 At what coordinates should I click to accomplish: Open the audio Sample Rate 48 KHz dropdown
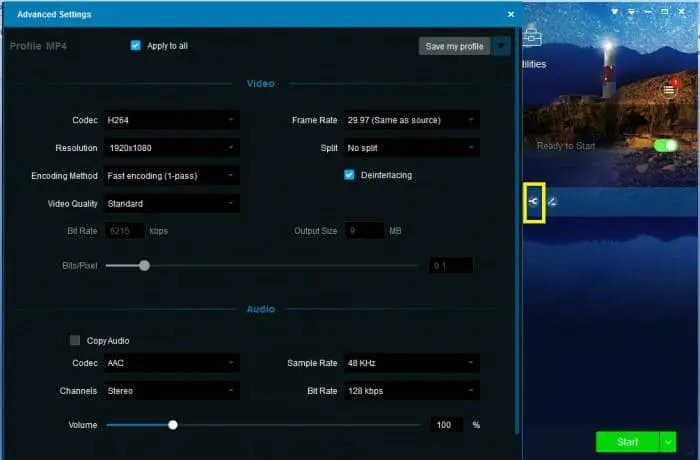click(x=411, y=363)
